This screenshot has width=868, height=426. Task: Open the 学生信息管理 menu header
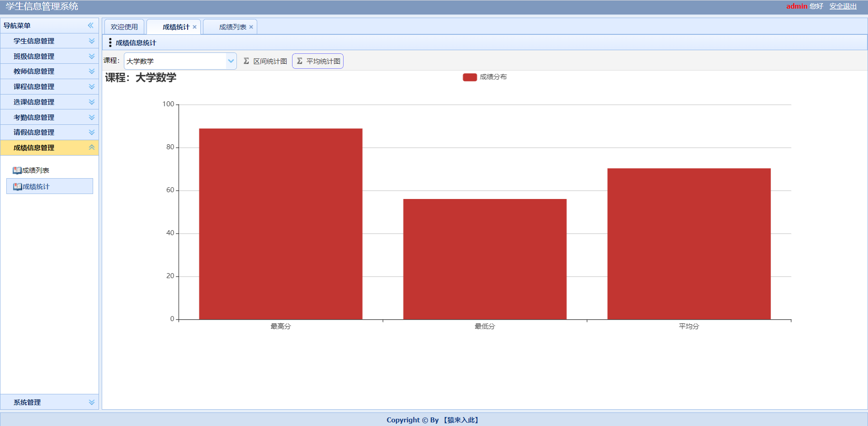pos(49,41)
